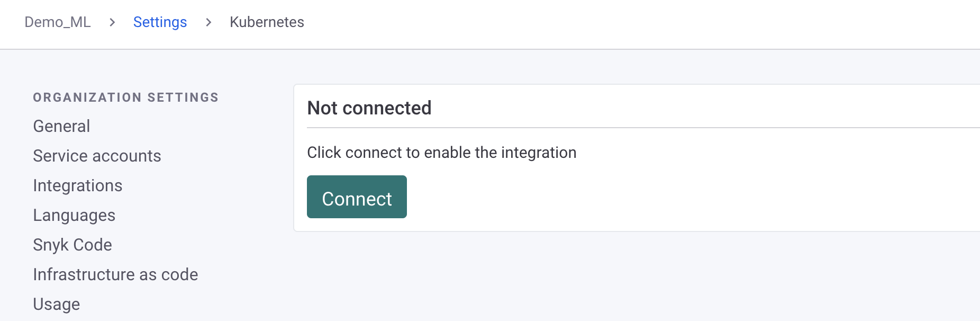Open the Languages settings page

(x=74, y=215)
